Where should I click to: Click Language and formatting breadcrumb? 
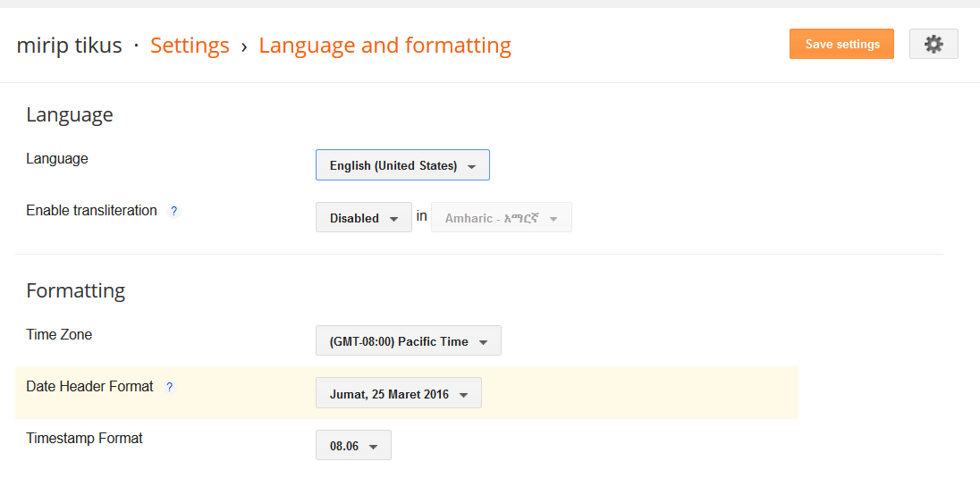click(384, 45)
